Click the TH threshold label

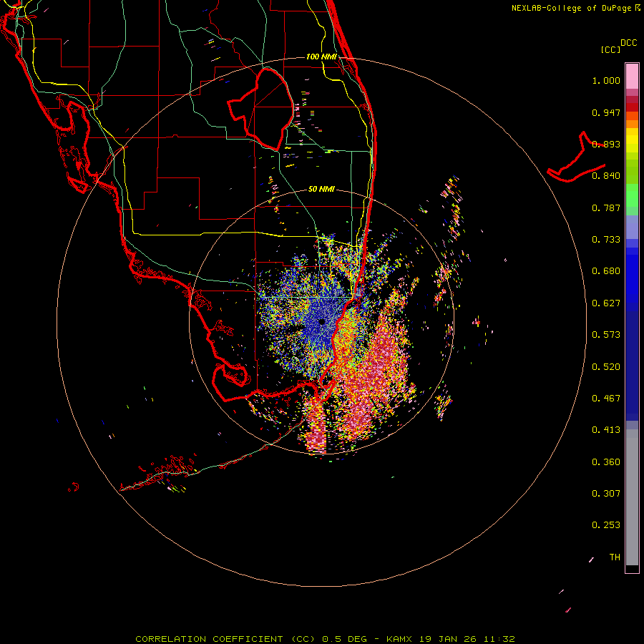pyautogui.click(x=615, y=557)
